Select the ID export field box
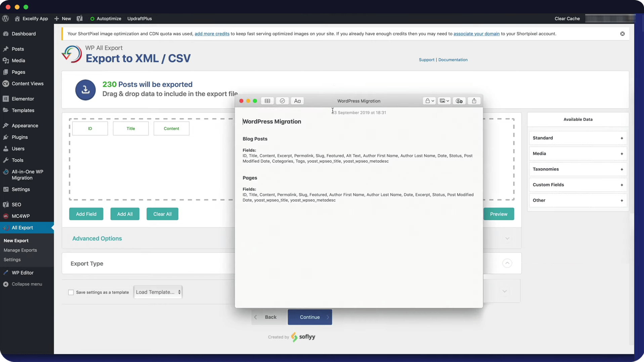Image resolution: width=644 pixels, height=362 pixels. [90, 128]
